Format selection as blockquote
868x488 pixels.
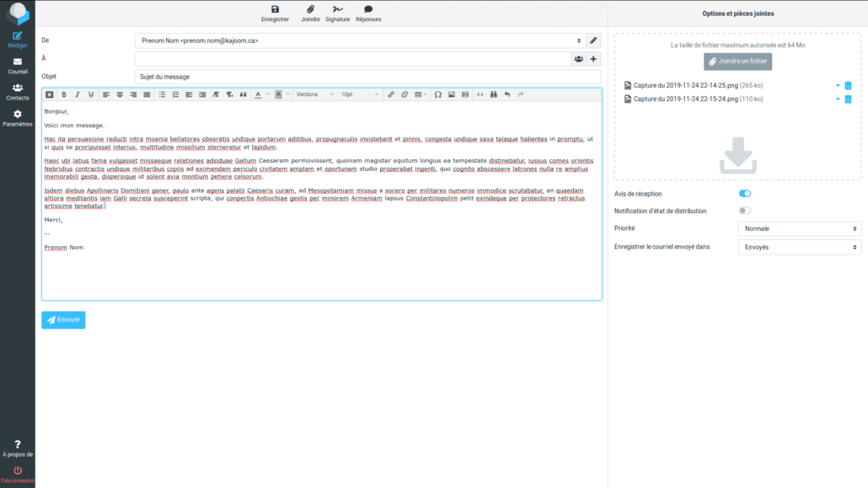[243, 94]
